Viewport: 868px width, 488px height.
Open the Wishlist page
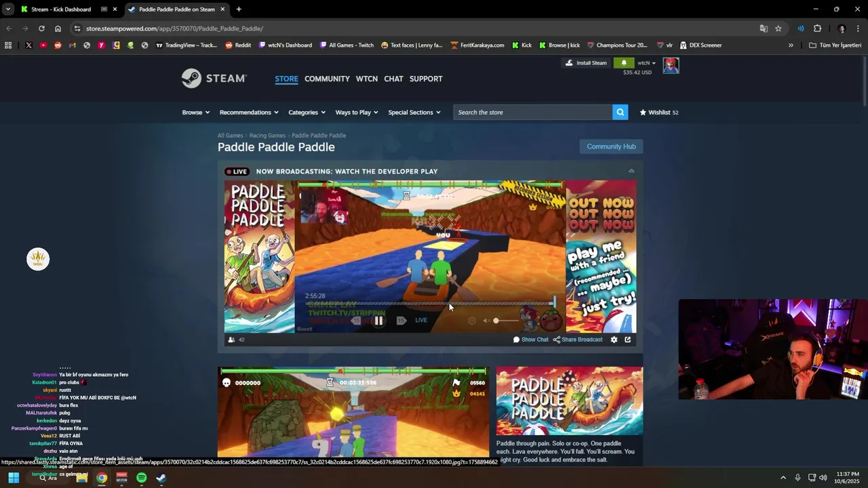tap(658, 113)
